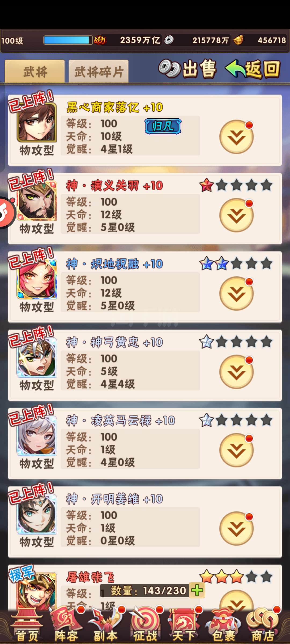Image resolution: width=290 pixels, height=644 pixels.
Task: Tap the green plus next to 数量 143/230
Action: click(197, 590)
